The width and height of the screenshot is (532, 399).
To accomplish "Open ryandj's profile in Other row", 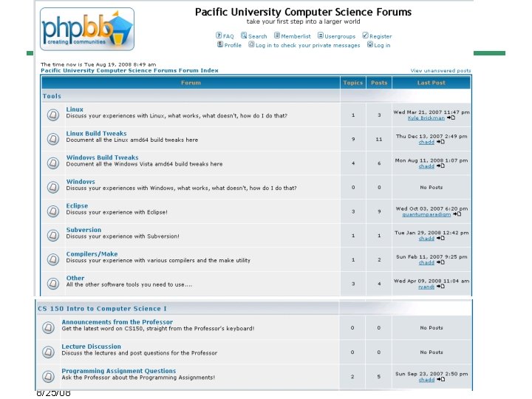I will tap(426, 287).
